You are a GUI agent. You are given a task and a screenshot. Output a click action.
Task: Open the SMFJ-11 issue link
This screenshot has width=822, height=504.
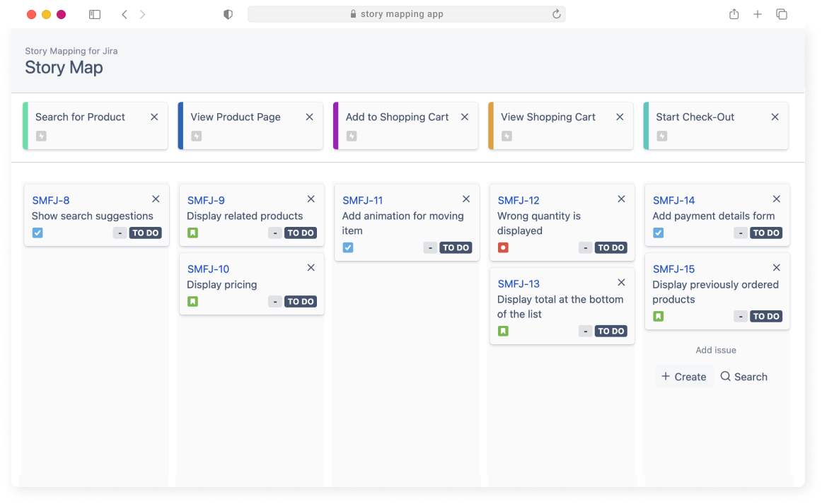click(x=362, y=200)
